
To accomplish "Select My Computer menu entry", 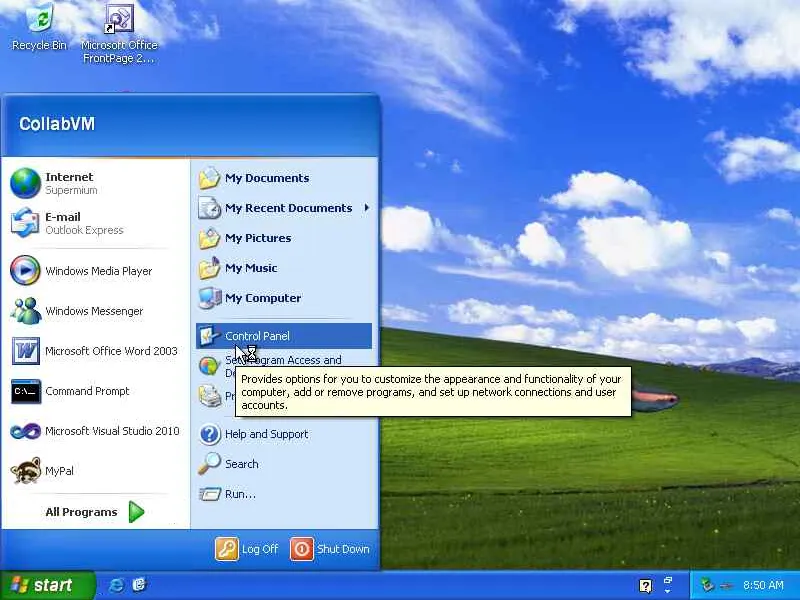I will [284, 298].
